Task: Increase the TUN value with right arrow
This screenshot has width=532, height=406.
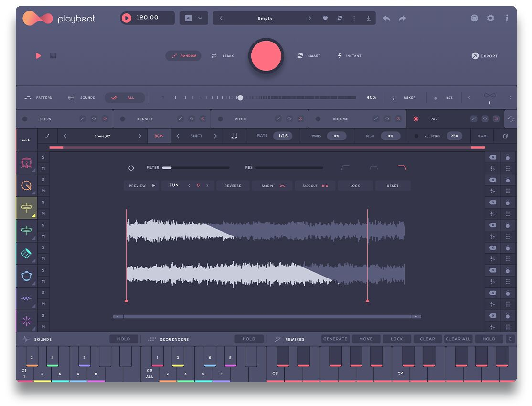Action: [x=207, y=185]
